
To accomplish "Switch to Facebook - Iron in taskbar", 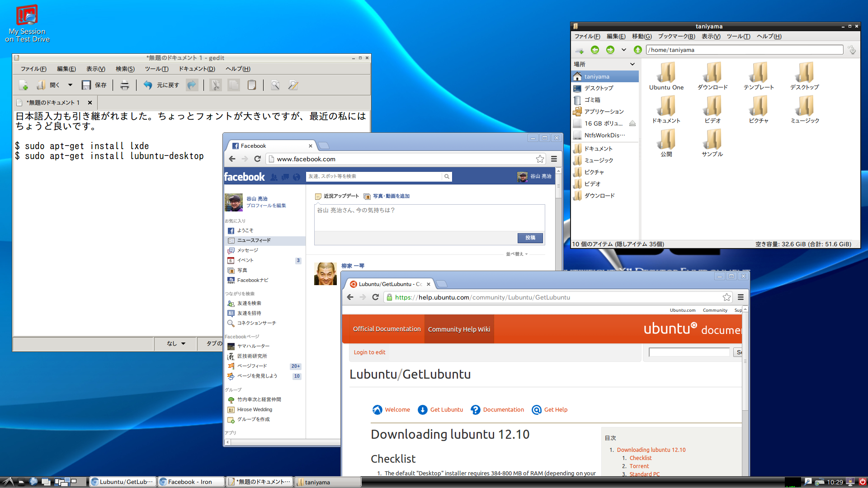I will coord(191,482).
